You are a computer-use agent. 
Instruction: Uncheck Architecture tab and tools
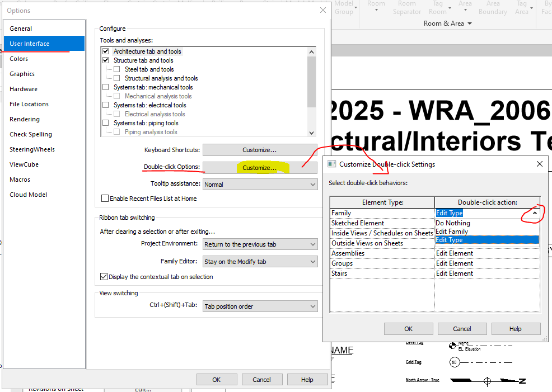(106, 51)
